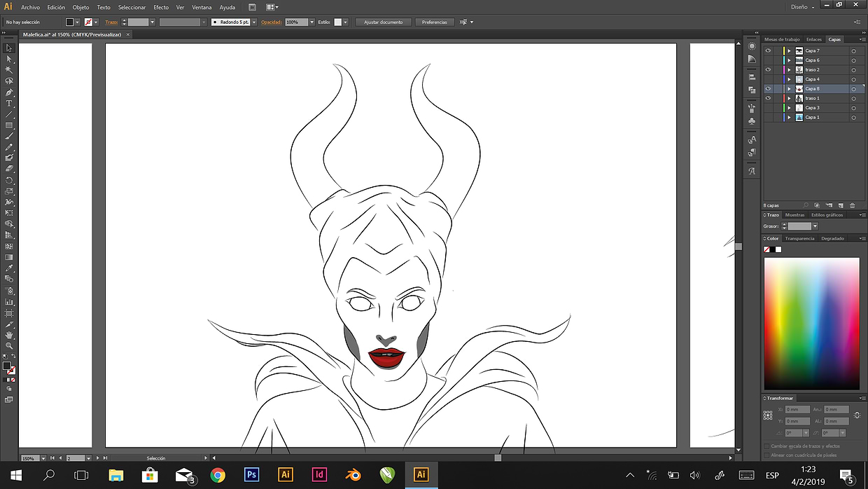Enable Cambiar escala de trazos y efectos

pos(767,446)
